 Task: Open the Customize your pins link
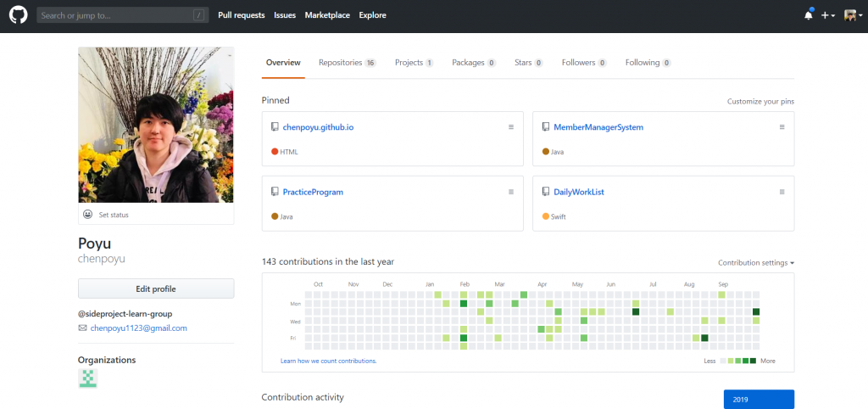tap(760, 102)
